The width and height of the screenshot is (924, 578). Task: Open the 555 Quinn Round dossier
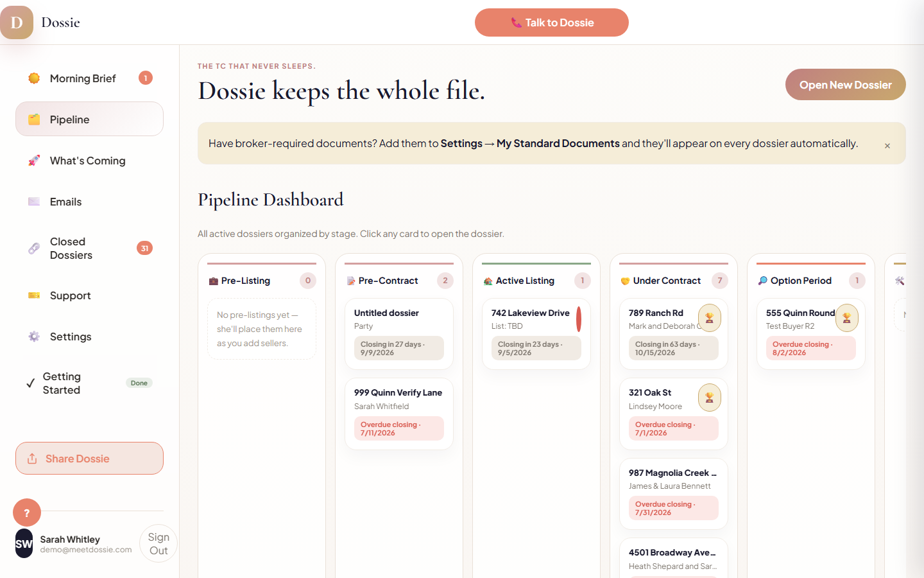[x=811, y=334]
